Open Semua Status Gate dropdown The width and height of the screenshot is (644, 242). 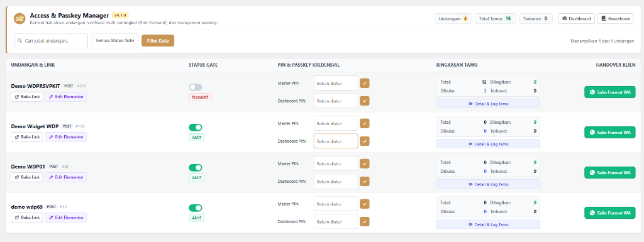pyautogui.click(x=115, y=41)
